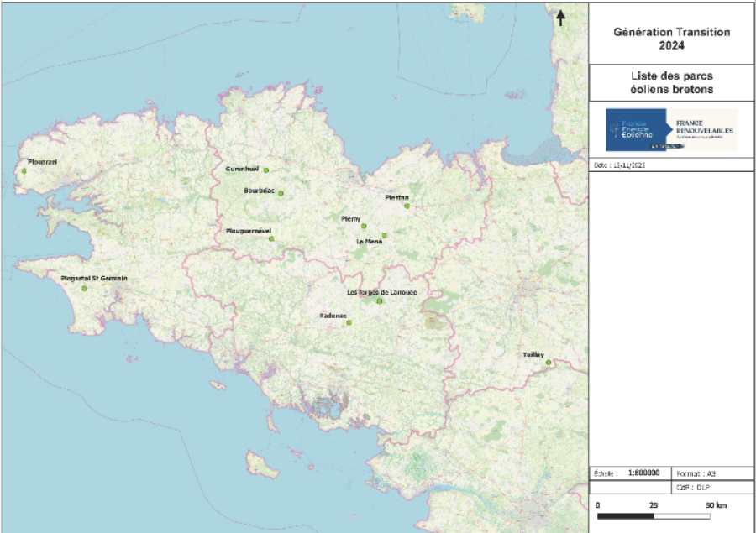Click the green marker for Plouarzel
Viewport: 756px width, 533px height.
point(25,171)
